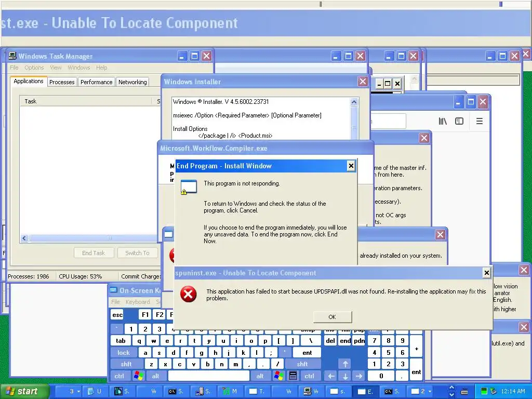Viewport: 532px width, 399px height.
Task: Toggle the left shft key on On-Screen Keyboard
Action: [x=126, y=364]
